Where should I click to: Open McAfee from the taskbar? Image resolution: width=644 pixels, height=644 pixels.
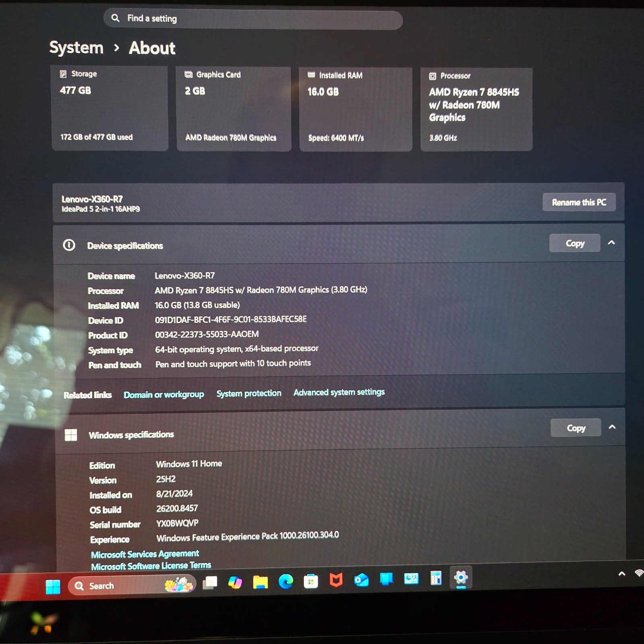pyautogui.click(x=336, y=580)
